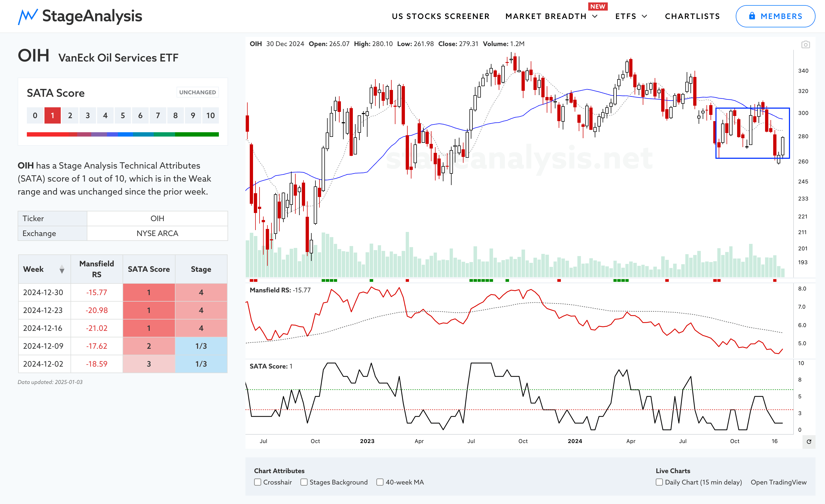This screenshot has height=504, width=825.
Task: Click the 2024 label on time axis
Action: [575, 441]
